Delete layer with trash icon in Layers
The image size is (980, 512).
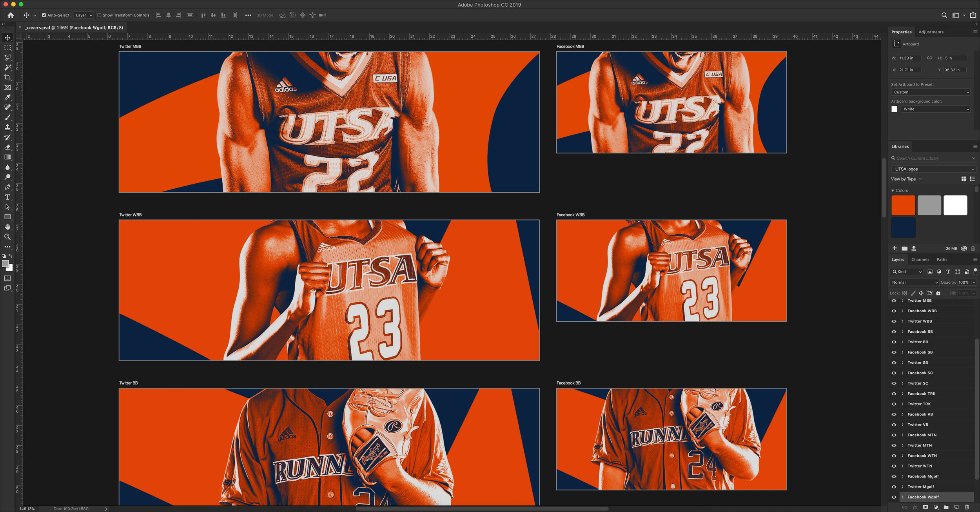(967, 507)
